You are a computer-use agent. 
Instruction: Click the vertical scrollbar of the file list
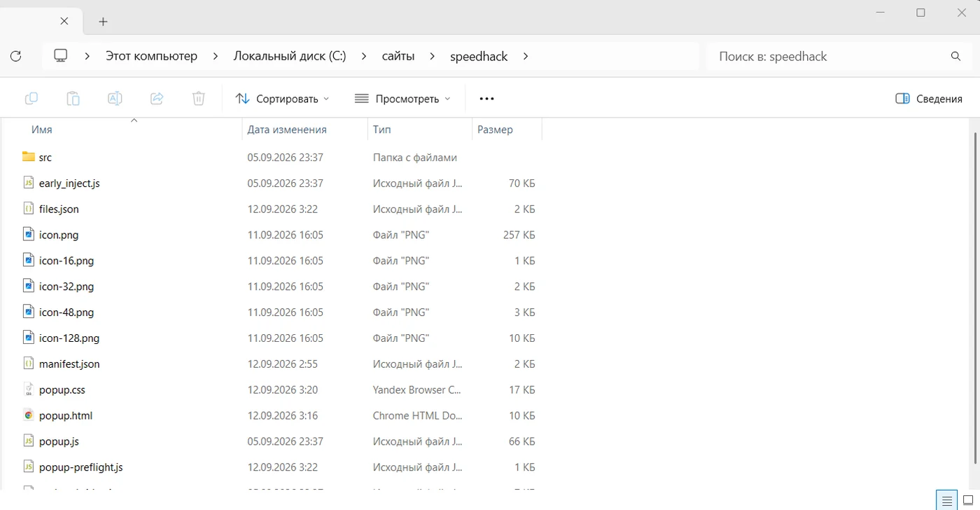[x=975, y=298]
